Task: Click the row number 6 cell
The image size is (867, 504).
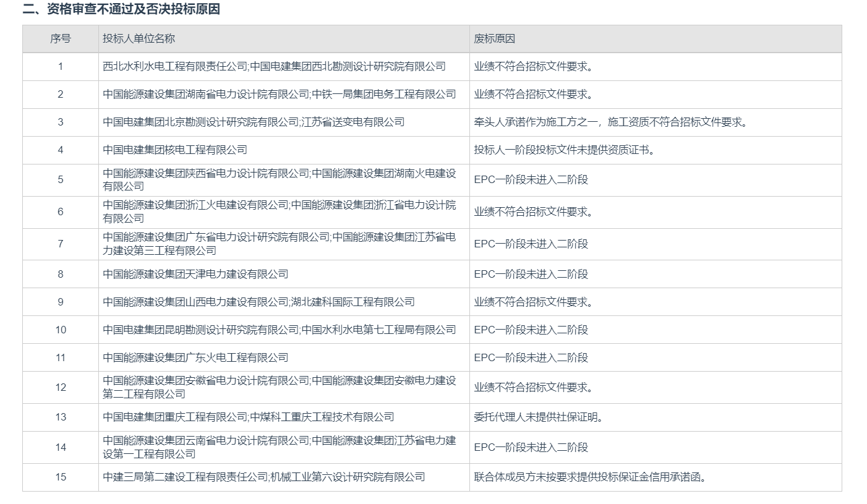Action: [61, 212]
